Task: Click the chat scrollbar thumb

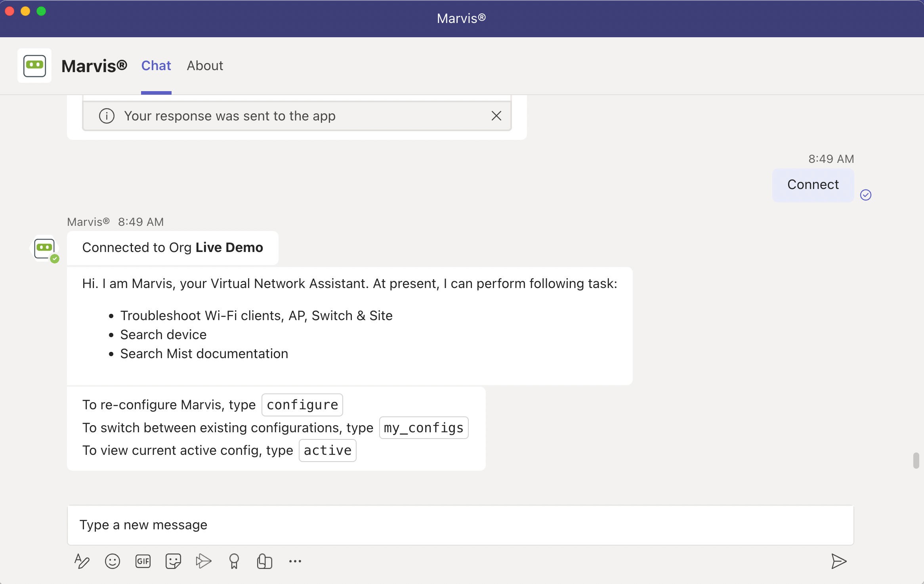Action: pos(916,460)
